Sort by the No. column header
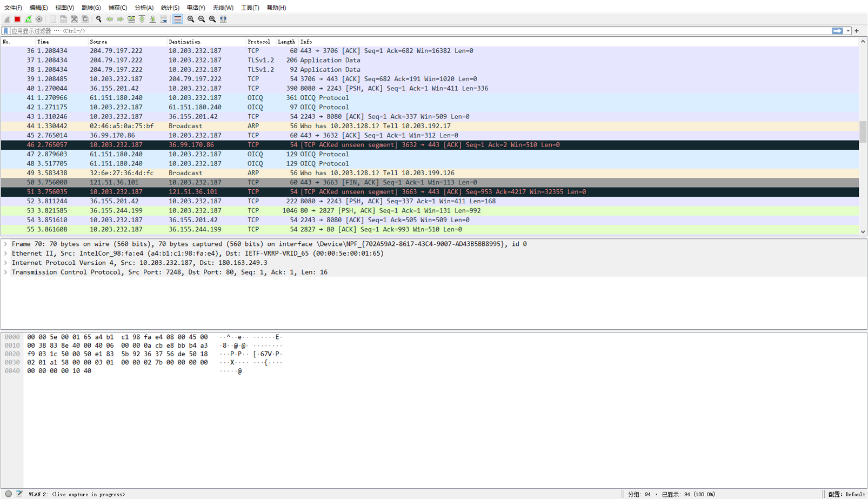Screen dimensions: 868x499 [x=18, y=42]
